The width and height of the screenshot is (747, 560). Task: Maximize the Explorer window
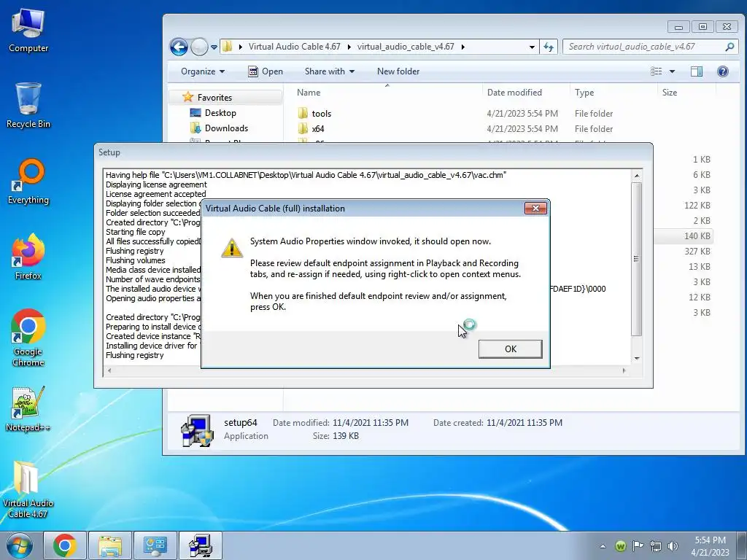703,27
